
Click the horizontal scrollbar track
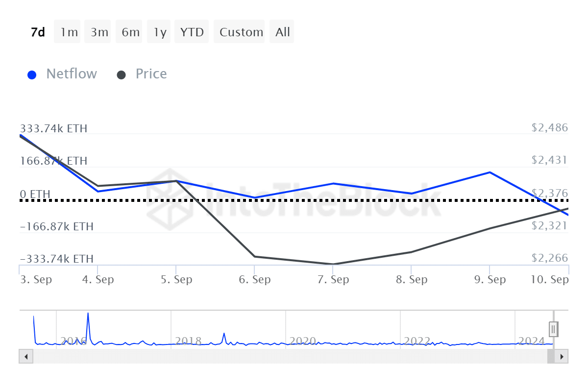290,356
